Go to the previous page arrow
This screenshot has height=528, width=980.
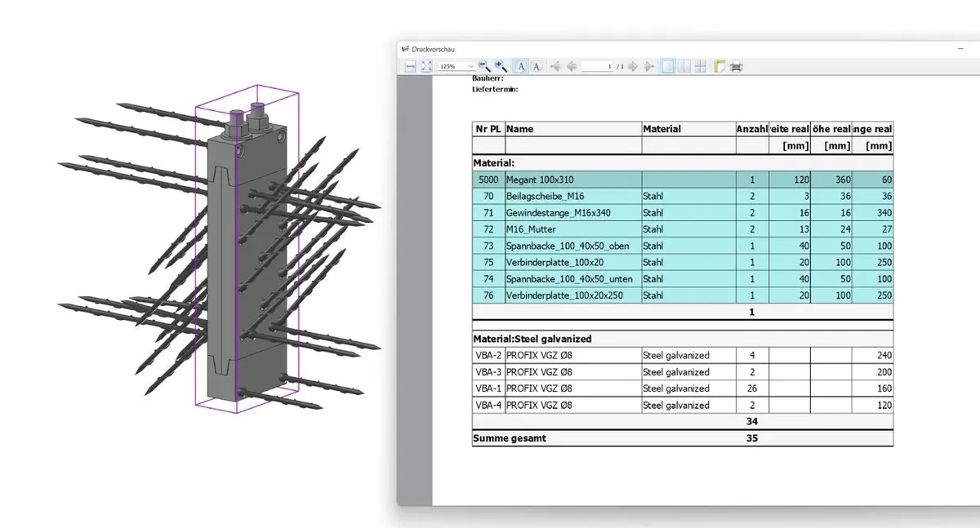point(572,66)
